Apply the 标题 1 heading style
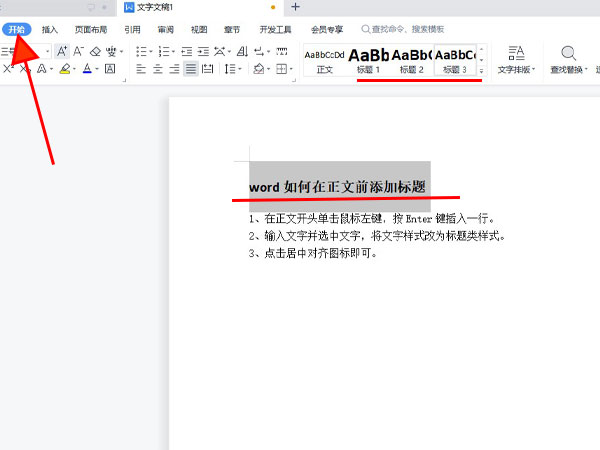 pyautogui.click(x=369, y=59)
